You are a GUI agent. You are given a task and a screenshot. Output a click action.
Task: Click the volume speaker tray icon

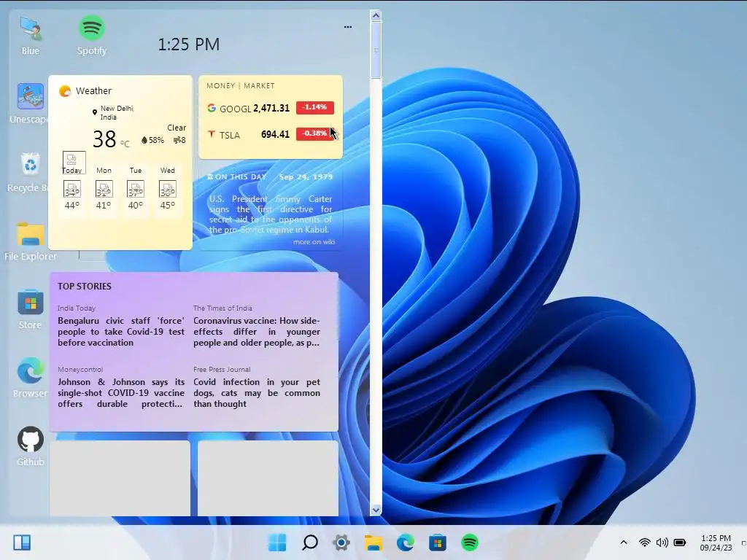click(x=662, y=542)
